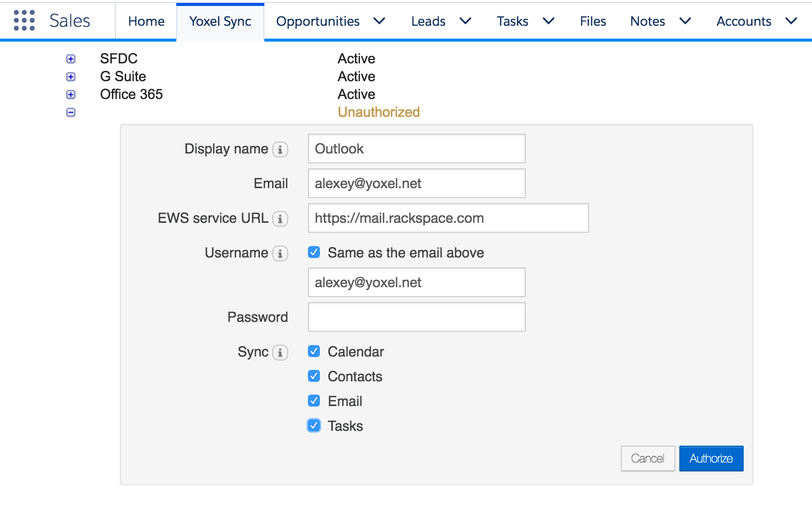Focus the Display name field
The image size is (812, 513).
click(416, 149)
